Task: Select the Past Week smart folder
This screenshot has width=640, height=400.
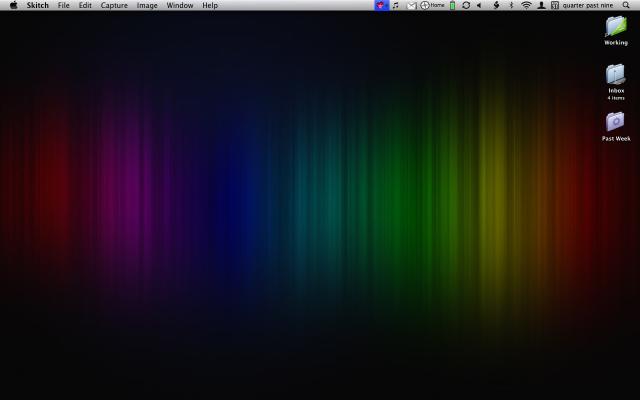Action: point(616,127)
